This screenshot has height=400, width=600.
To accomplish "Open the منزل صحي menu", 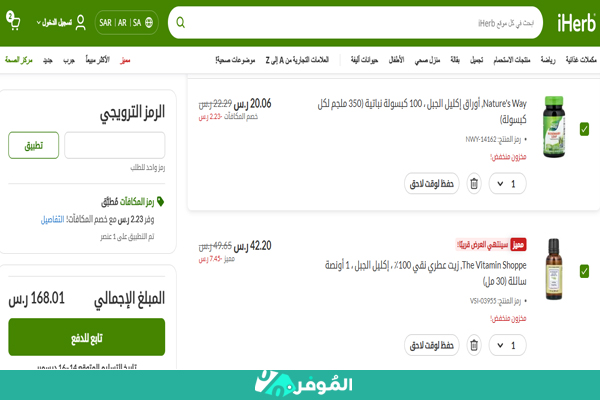I will (x=427, y=60).
